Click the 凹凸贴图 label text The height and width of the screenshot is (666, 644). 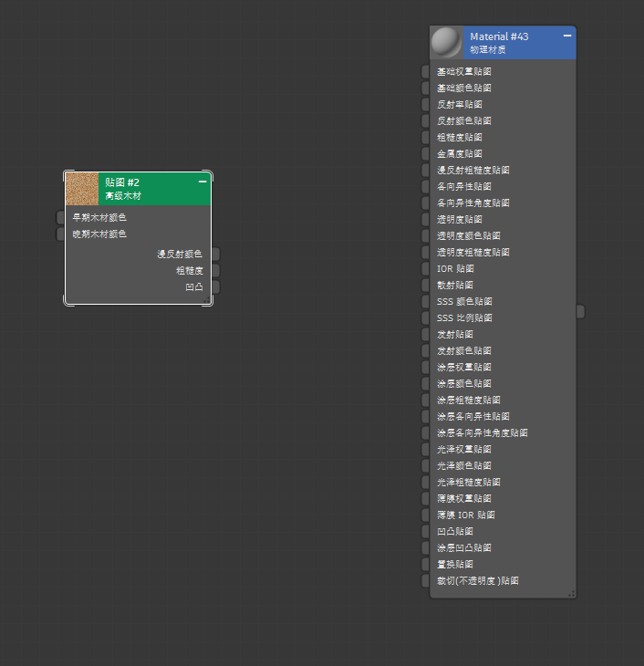tap(455, 531)
